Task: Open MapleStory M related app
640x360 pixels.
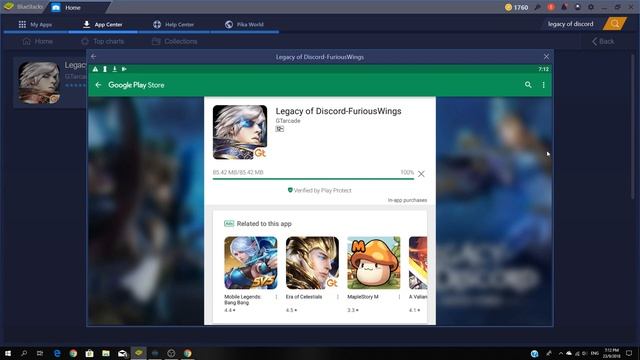Action: click(x=374, y=263)
